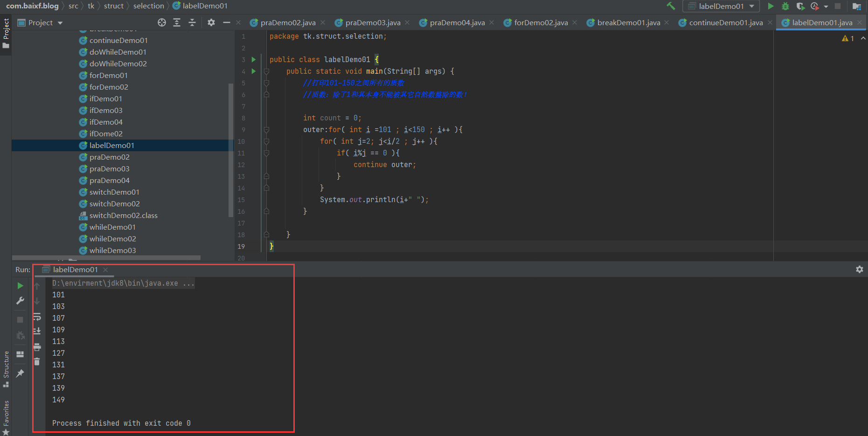Click the locate/select opened file target icon
The width and height of the screenshot is (868, 436).
click(x=162, y=22)
